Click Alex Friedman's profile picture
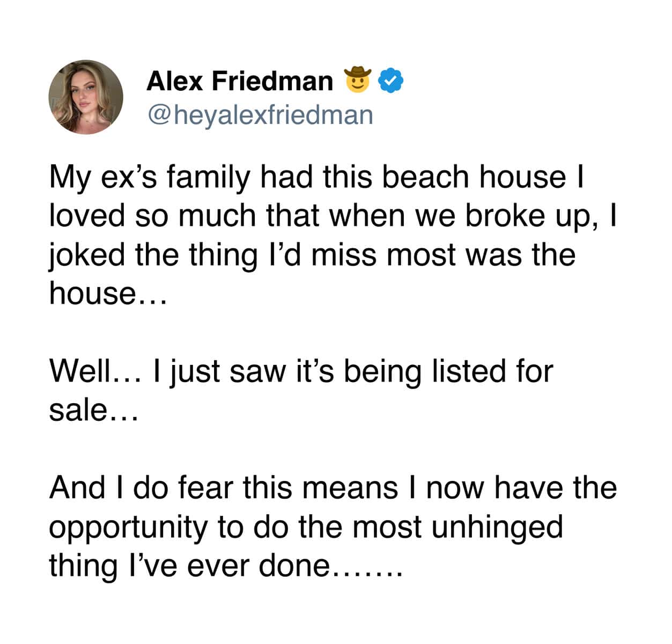 [x=86, y=97]
